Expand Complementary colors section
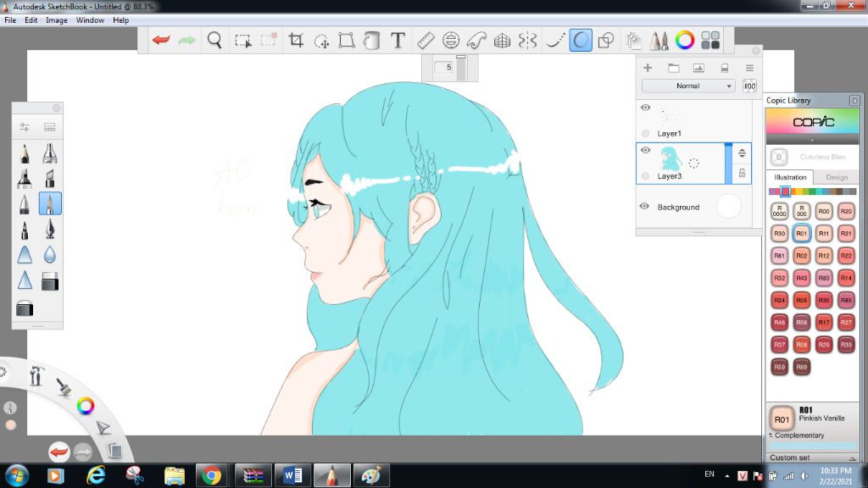The height and width of the screenshot is (488, 868). pyautogui.click(x=797, y=435)
